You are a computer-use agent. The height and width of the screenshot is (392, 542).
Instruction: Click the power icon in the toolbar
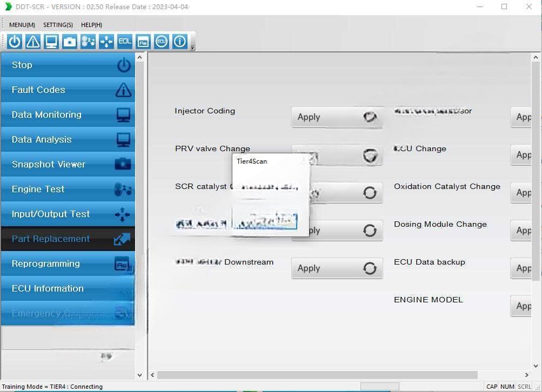coord(15,42)
